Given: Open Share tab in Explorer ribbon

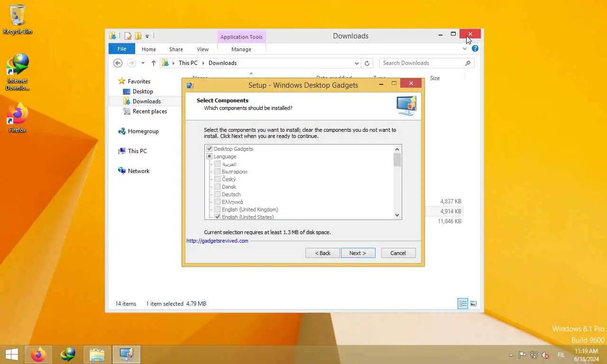Looking at the screenshot, I should point(176,49).
